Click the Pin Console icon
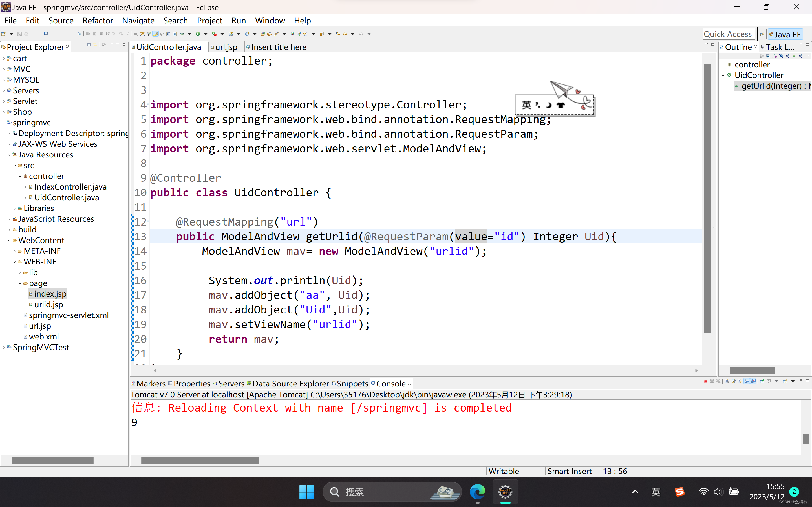The width and height of the screenshot is (812, 507). (762, 381)
